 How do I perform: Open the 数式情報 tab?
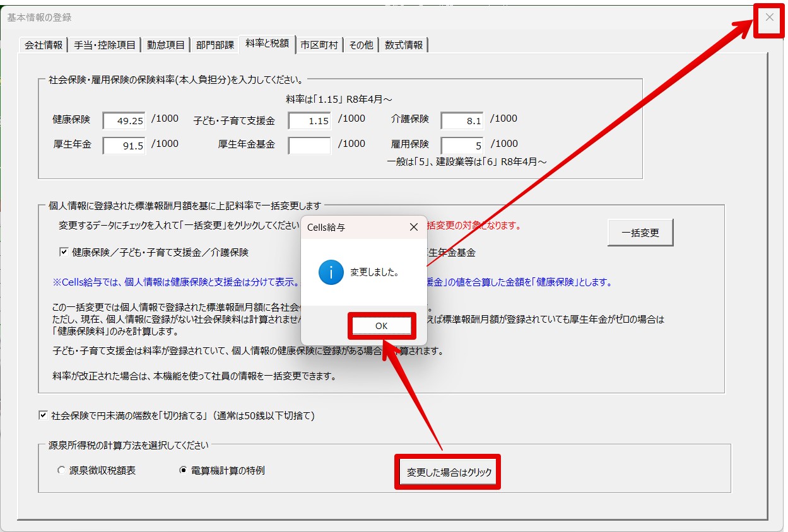[x=404, y=45]
